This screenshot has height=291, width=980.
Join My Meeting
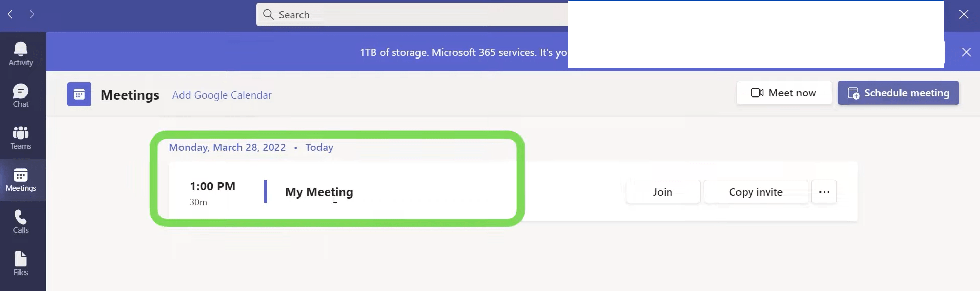pos(663,191)
